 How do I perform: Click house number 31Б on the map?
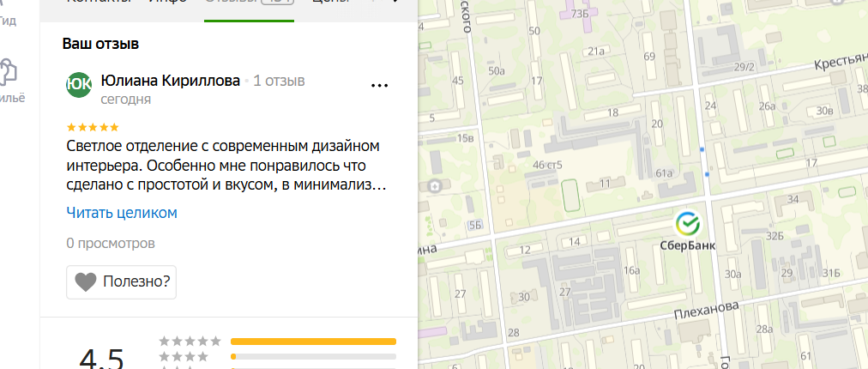click(831, 273)
